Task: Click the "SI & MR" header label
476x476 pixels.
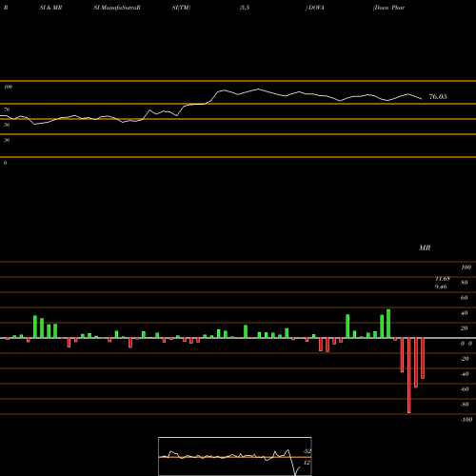Action: [x=50, y=8]
